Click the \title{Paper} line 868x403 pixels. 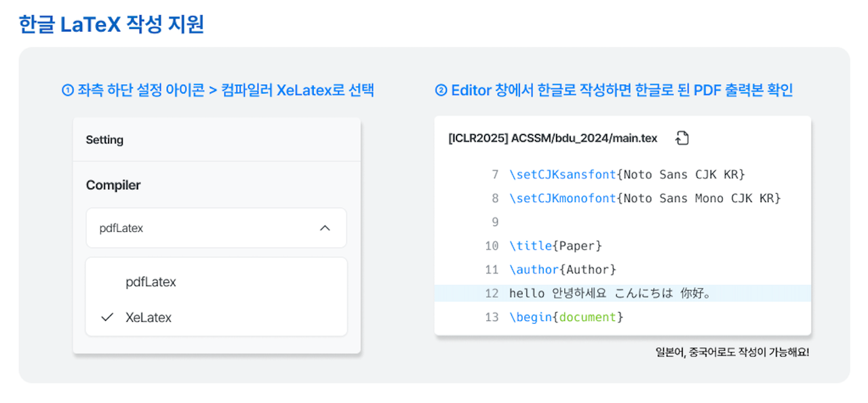click(x=555, y=246)
